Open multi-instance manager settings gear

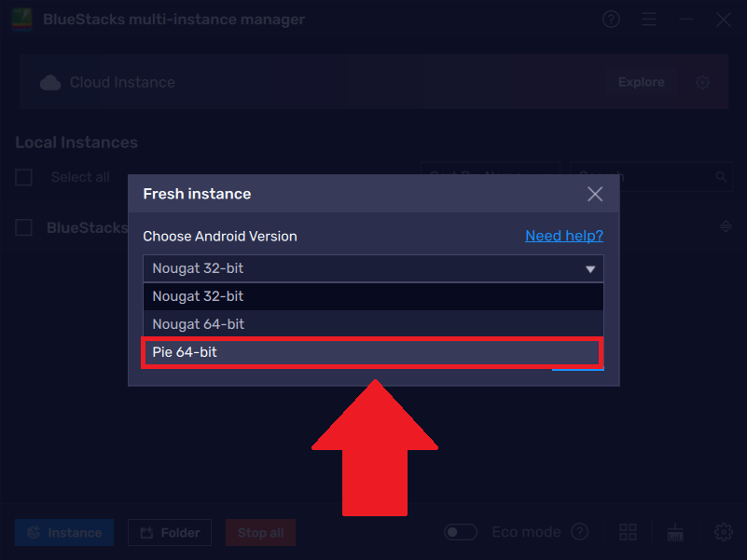(x=723, y=532)
